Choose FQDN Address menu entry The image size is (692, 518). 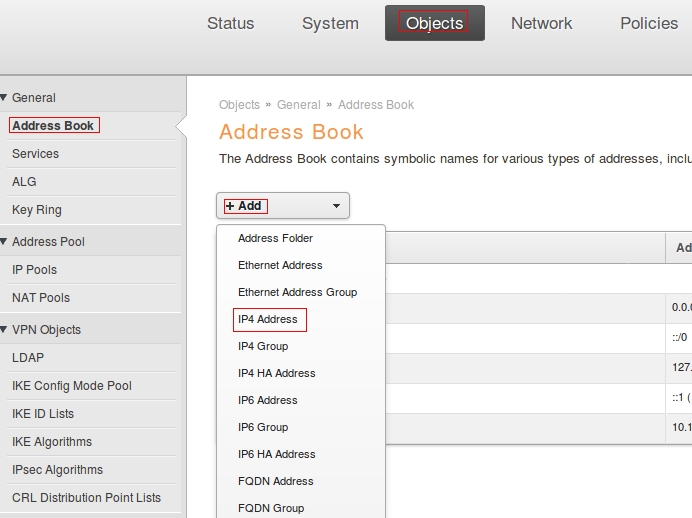click(x=275, y=481)
